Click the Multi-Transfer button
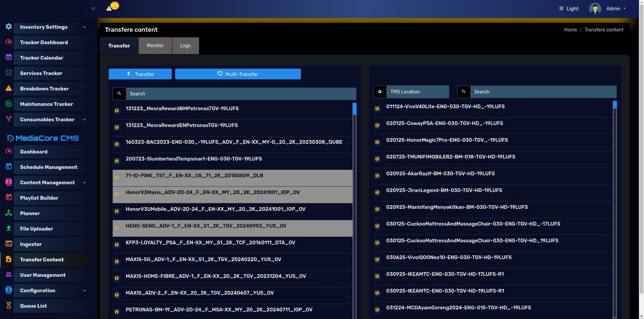The height and width of the screenshot is (319, 644). tap(238, 74)
